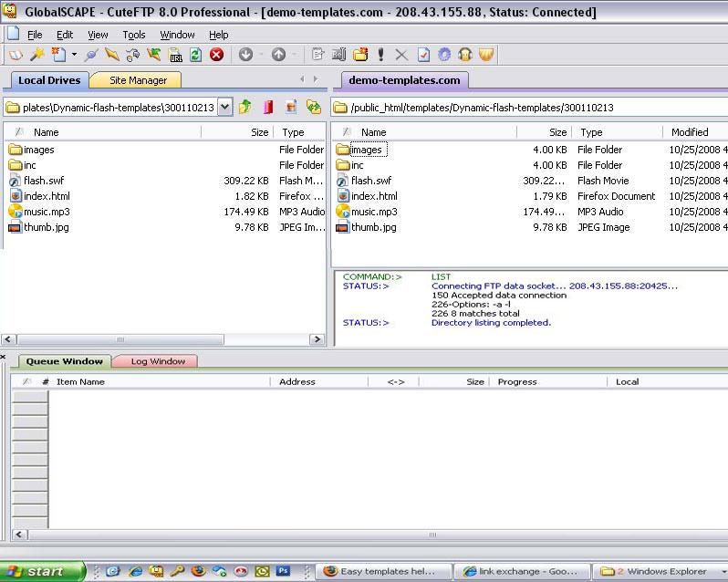Click the green arrow folder toolbar icon
This screenshot has height=582, width=728.
point(153,55)
